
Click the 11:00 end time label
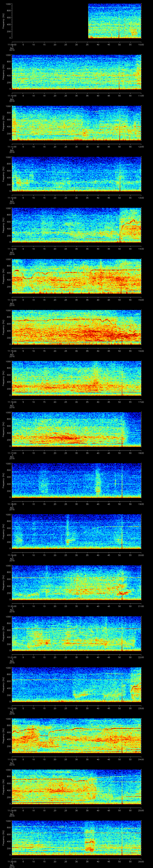pyautogui.click(x=141, y=96)
